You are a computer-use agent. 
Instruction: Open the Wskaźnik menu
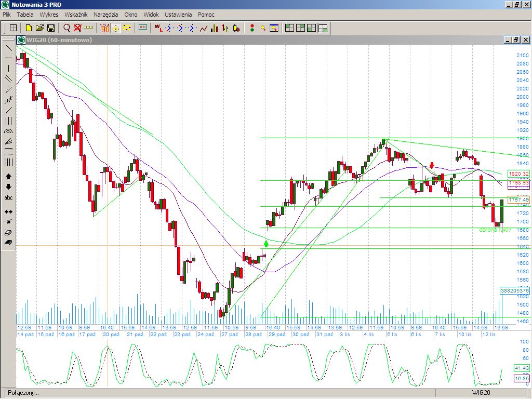coord(76,15)
